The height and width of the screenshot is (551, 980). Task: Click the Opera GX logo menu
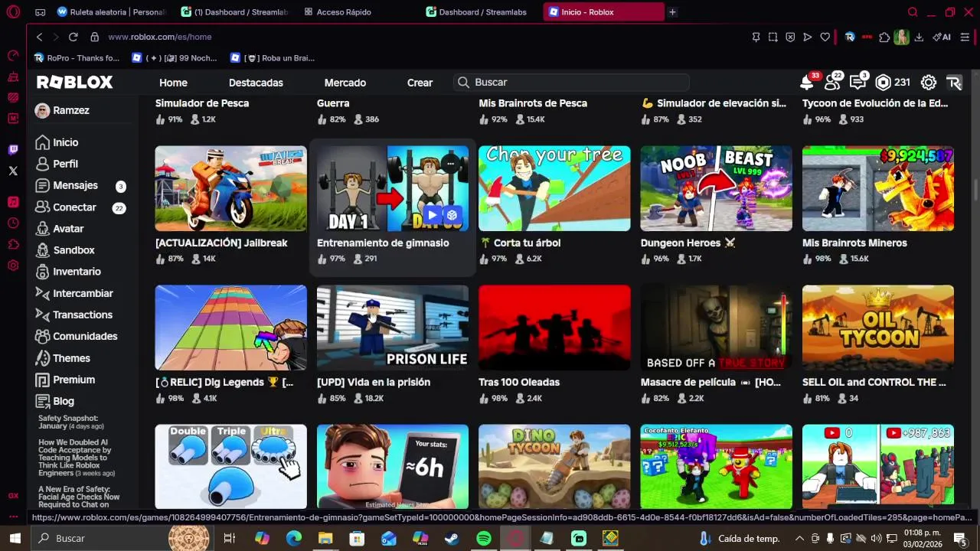[13, 12]
